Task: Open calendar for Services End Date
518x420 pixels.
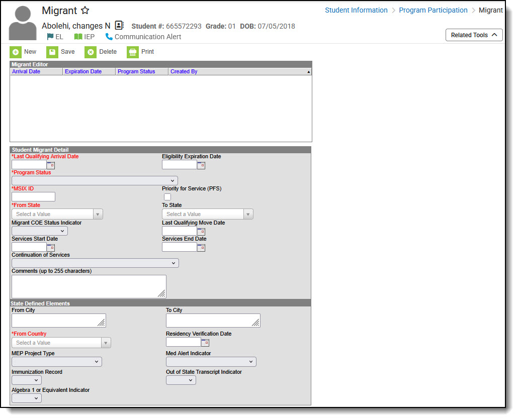Action: click(201, 248)
